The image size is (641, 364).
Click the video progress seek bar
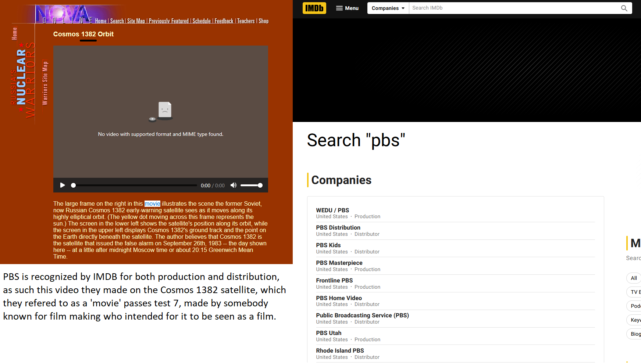(135, 185)
